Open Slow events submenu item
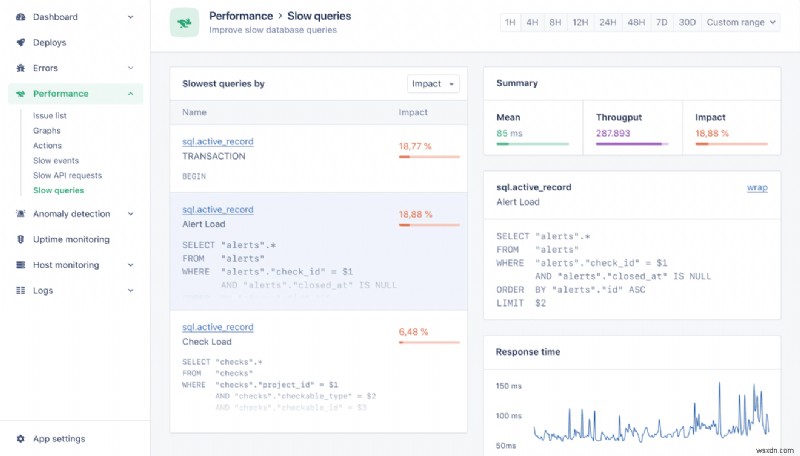 click(56, 160)
